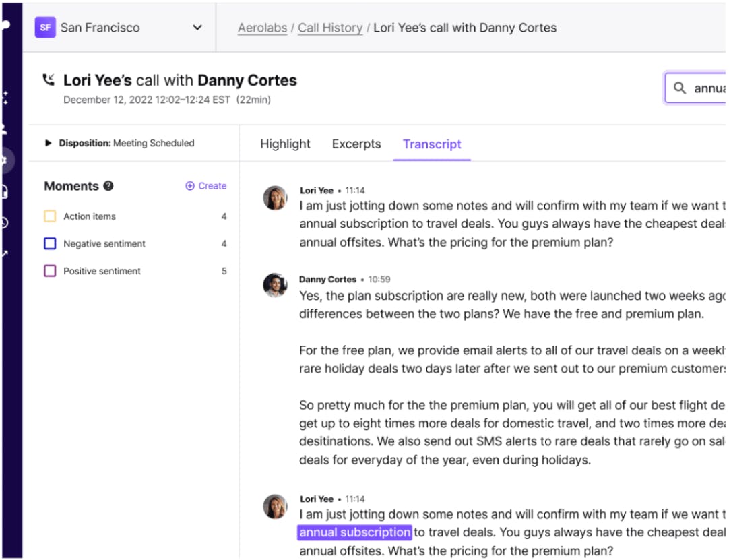Select the Transcript tab

tap(432, 144)
